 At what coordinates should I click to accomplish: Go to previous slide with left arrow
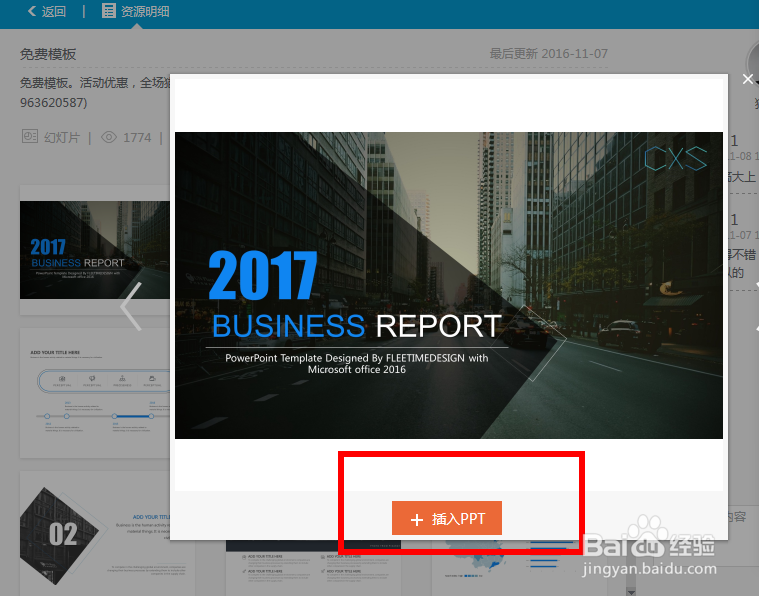coord(131,306)
